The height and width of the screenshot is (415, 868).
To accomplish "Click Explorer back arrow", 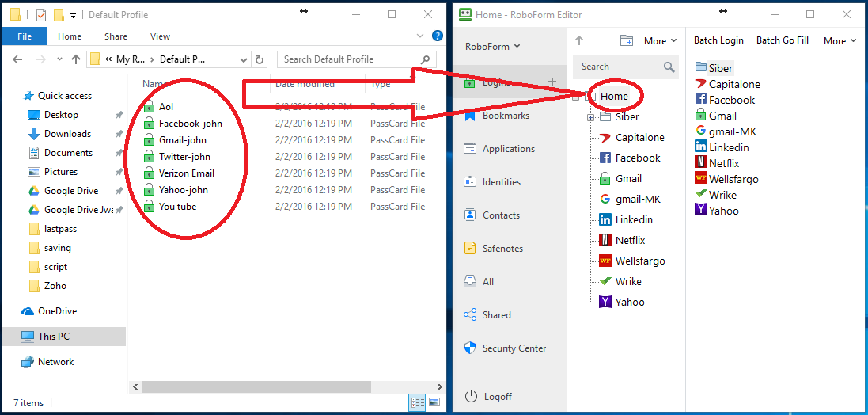I will click(17, 60).
